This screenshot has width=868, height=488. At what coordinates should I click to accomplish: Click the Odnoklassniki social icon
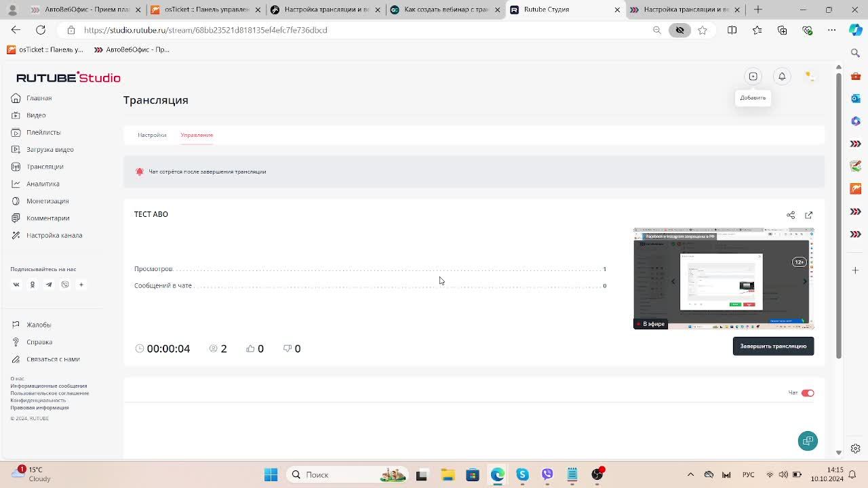pos(33,285)
